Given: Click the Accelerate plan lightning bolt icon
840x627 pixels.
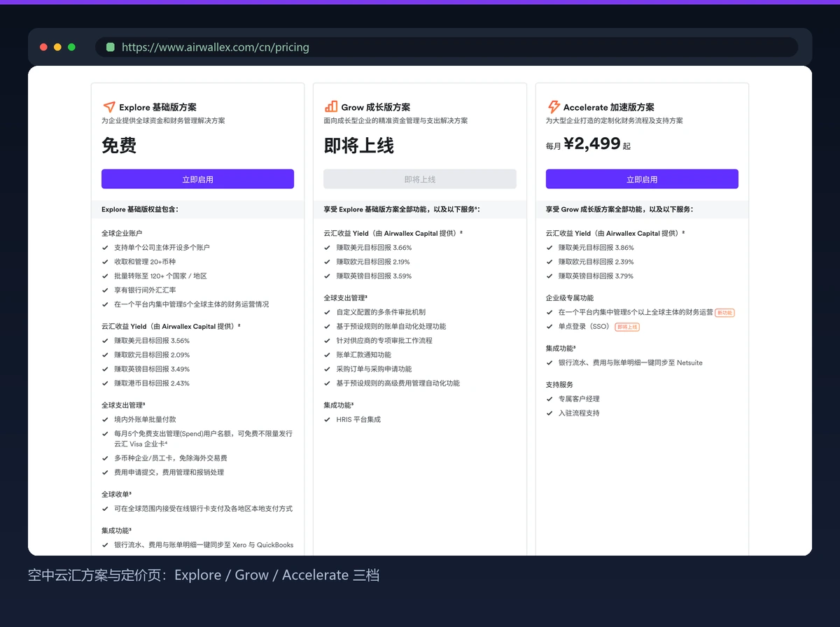Looking at the screenshot, I should click(x=553, y=106).
